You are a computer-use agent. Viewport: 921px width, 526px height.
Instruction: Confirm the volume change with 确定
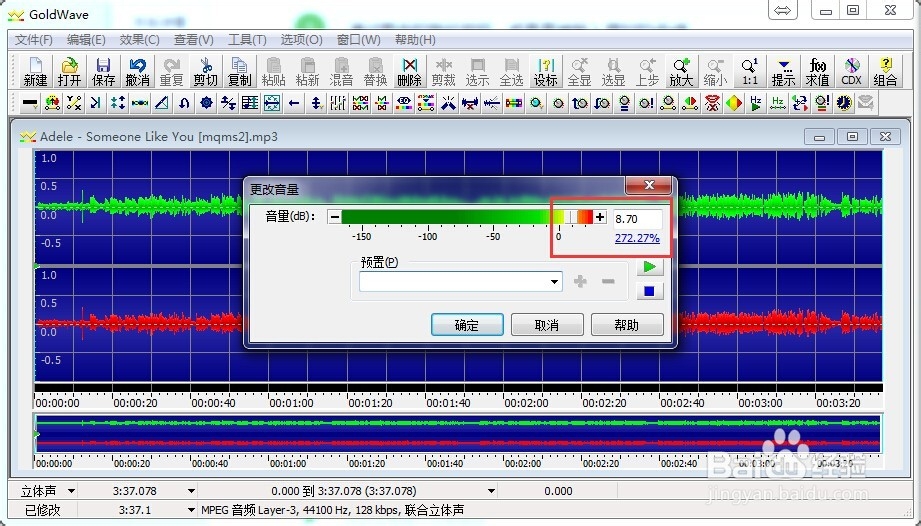click(467, 325)
